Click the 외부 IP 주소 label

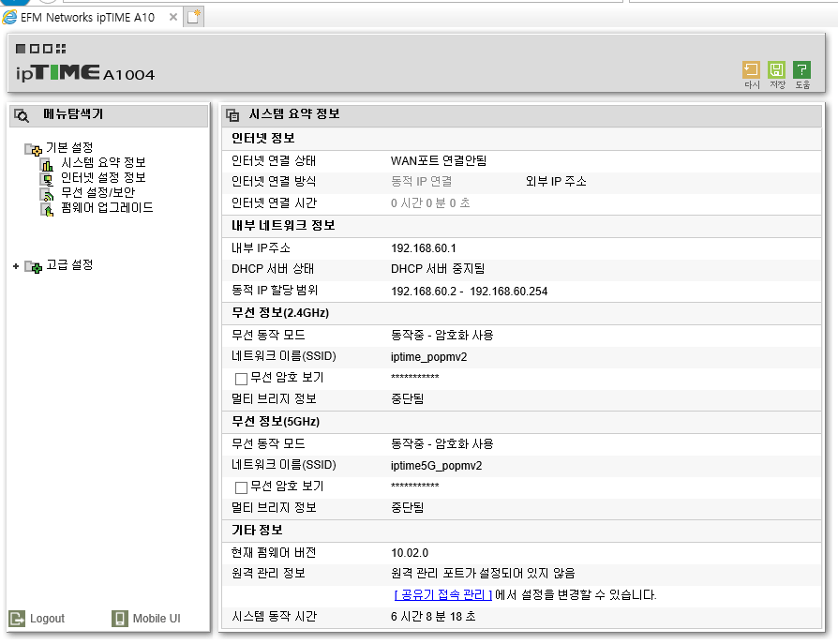coord(556,182)
